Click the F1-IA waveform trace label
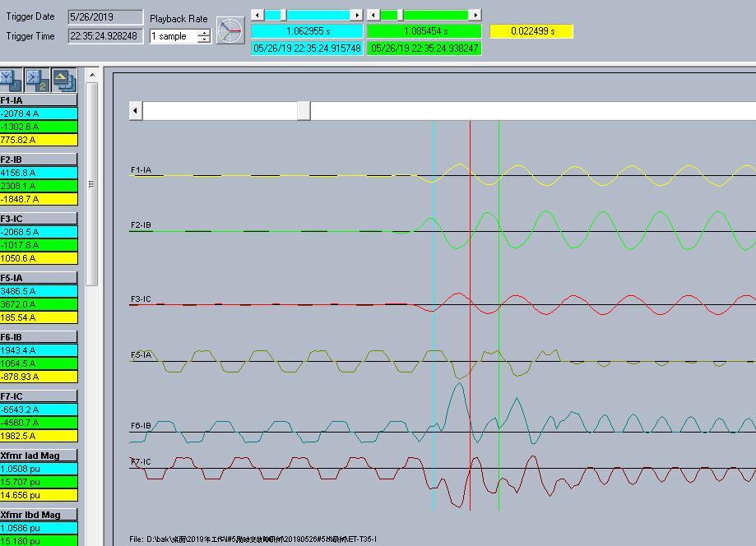 [x=141, y=170]
